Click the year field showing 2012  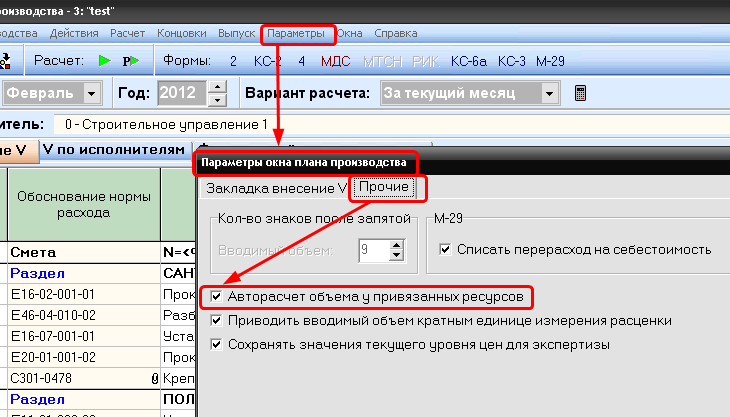(x=182, y=93)
